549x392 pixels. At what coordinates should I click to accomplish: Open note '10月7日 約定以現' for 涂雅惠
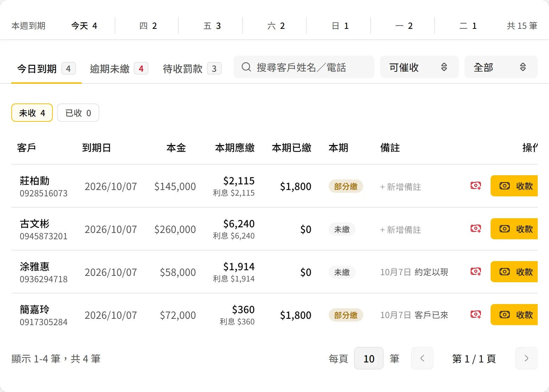coord(414,272)
